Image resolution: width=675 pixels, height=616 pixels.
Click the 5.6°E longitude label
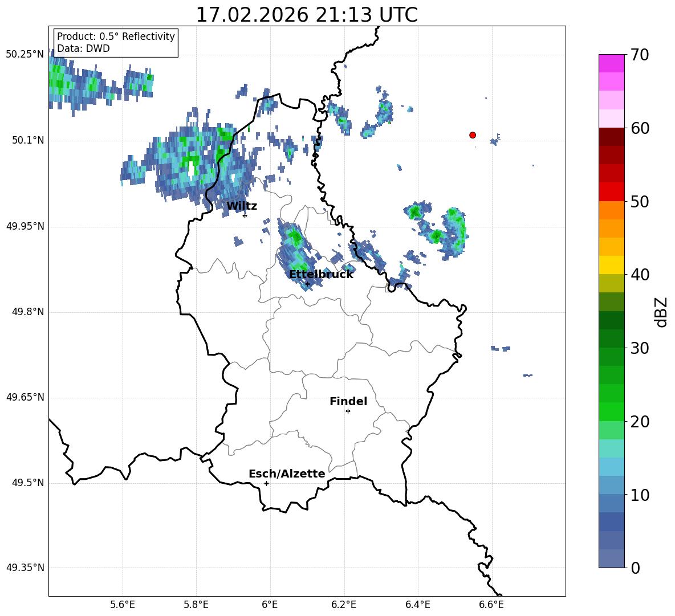123,605
